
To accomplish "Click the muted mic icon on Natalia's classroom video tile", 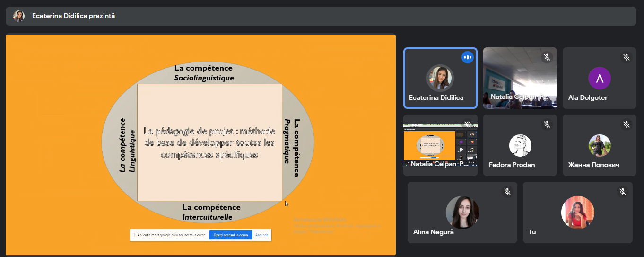I will 547,57.
